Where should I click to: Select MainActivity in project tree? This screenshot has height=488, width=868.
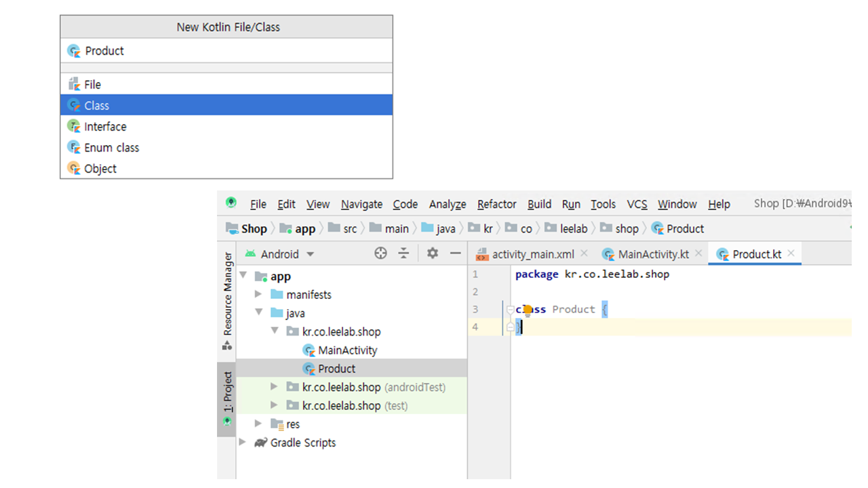tap(347, 350)
